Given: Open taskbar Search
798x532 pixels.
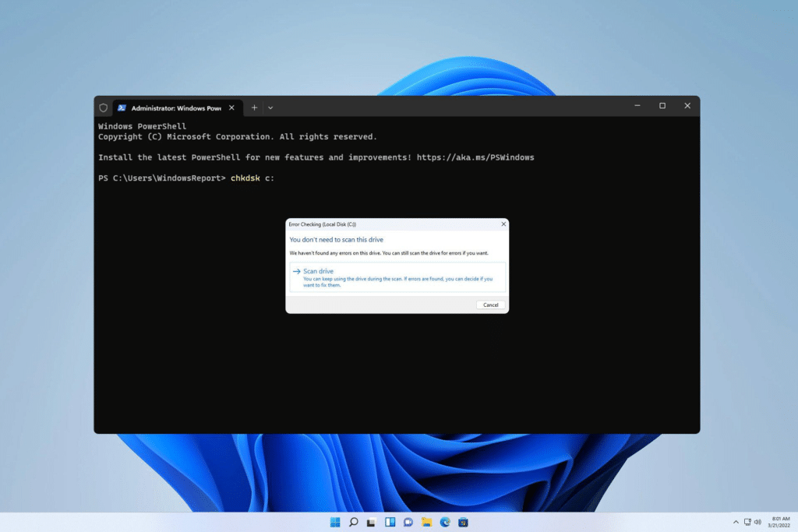Looking at the screenshot, I should coord(353,523).
